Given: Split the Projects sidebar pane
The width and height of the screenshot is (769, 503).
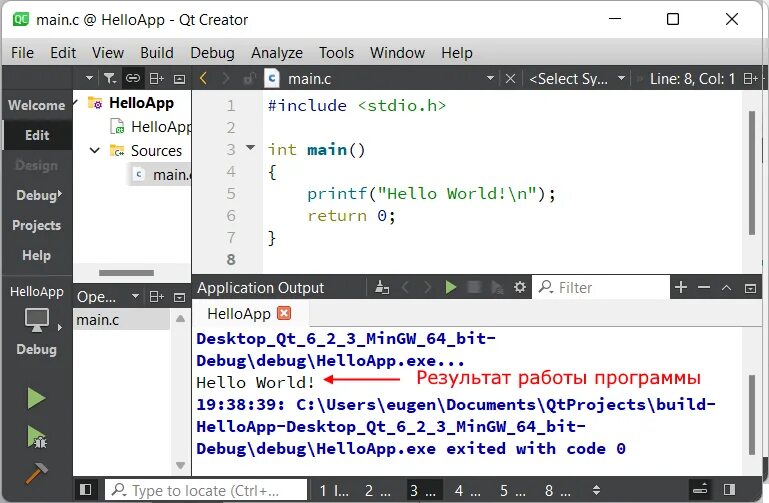Looking at the screenshot, I should [x=156, y=78].
